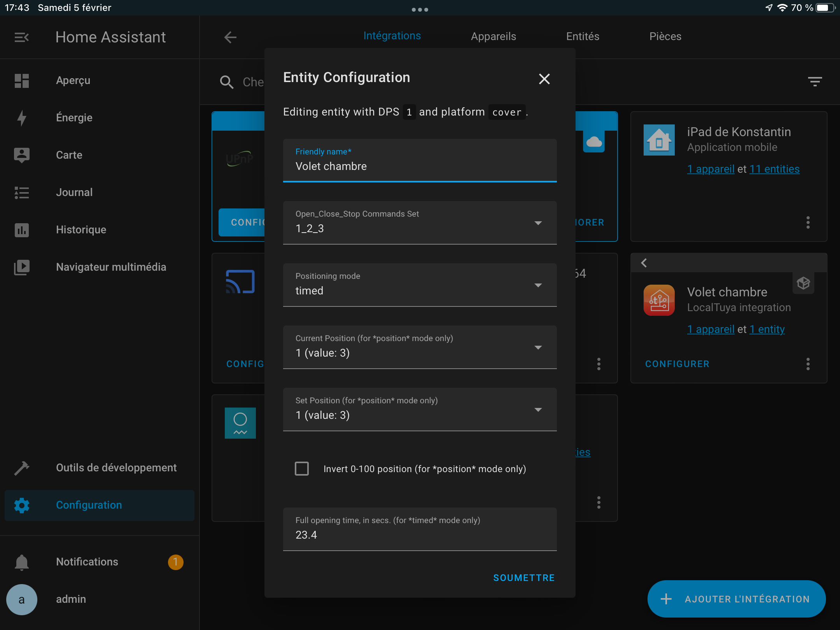Image resolution: width=840 pixels, height=630 pixels.
Task: Open the 11 entities link
Action: point(774,169)
